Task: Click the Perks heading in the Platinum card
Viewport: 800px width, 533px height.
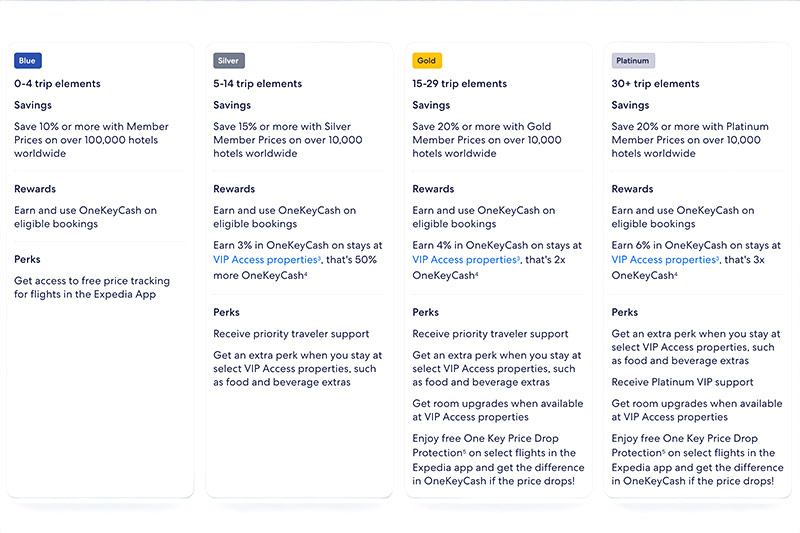Action: coord(625,312)
